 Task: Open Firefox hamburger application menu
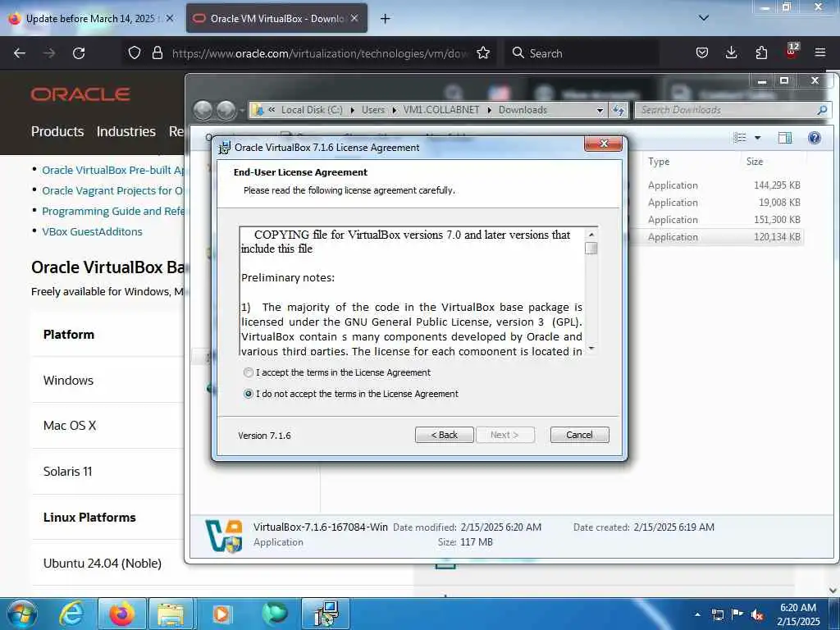pyautogui.click(x=820, y=53)
